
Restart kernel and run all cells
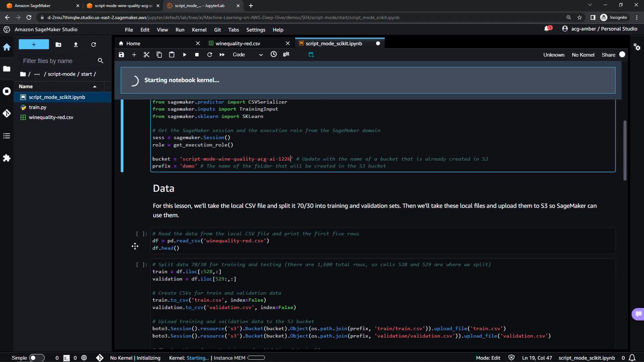(x=222, y=55)
